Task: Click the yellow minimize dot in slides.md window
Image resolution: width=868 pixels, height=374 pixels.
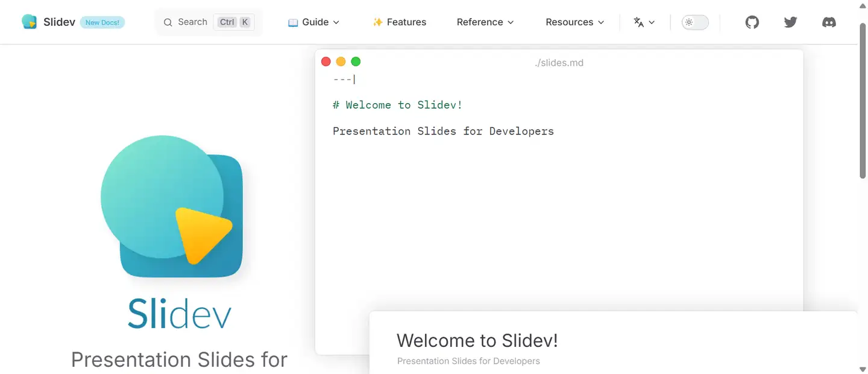Action: point(341,62)
